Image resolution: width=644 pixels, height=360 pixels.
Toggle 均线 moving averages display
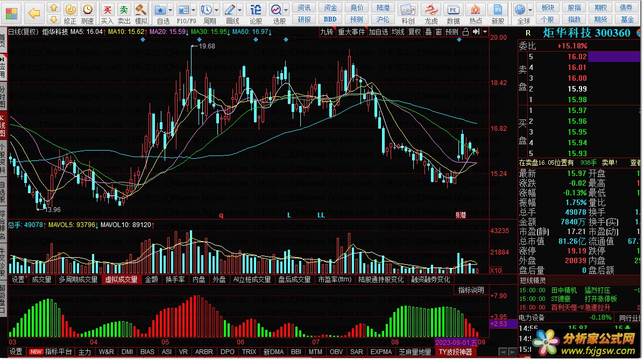click(398, 32)
